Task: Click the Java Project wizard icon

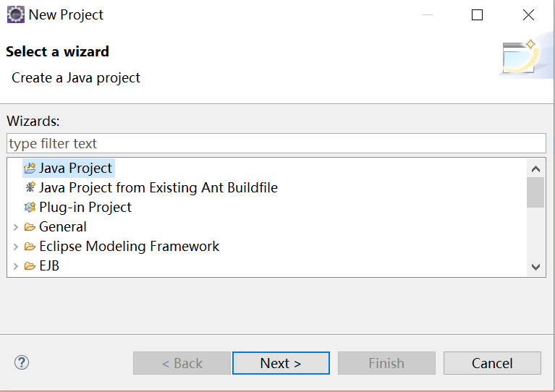Action: (30, 168)
